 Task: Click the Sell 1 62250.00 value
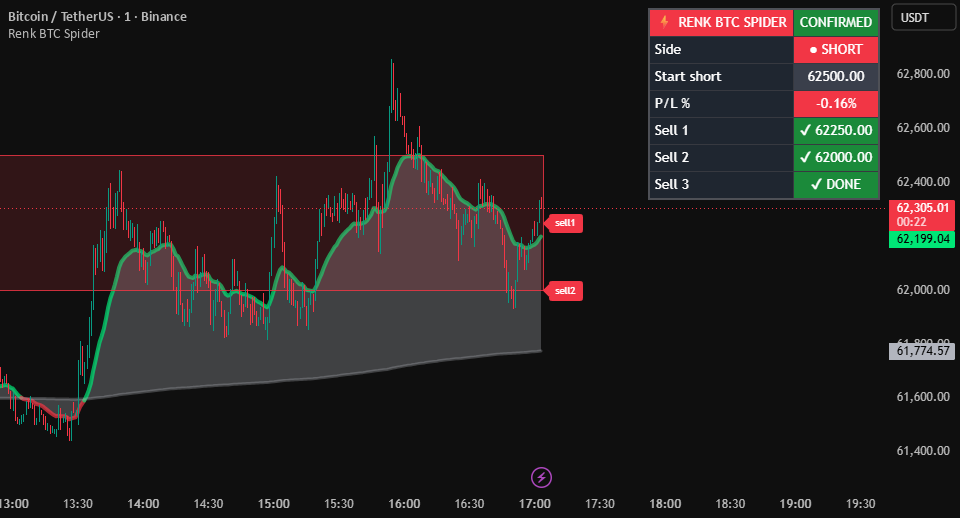836,130
